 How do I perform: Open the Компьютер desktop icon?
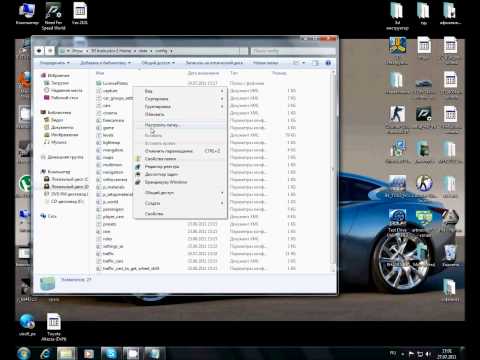(x=27, y=14)
